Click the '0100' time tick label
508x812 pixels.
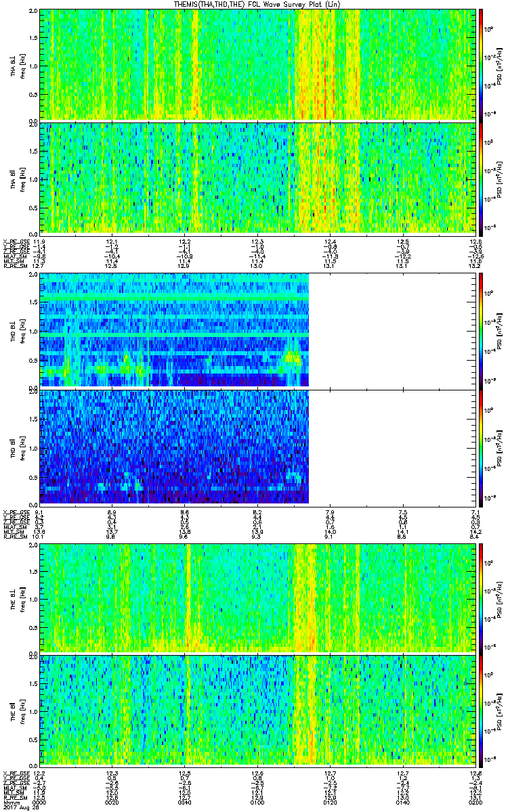[257, 801]
